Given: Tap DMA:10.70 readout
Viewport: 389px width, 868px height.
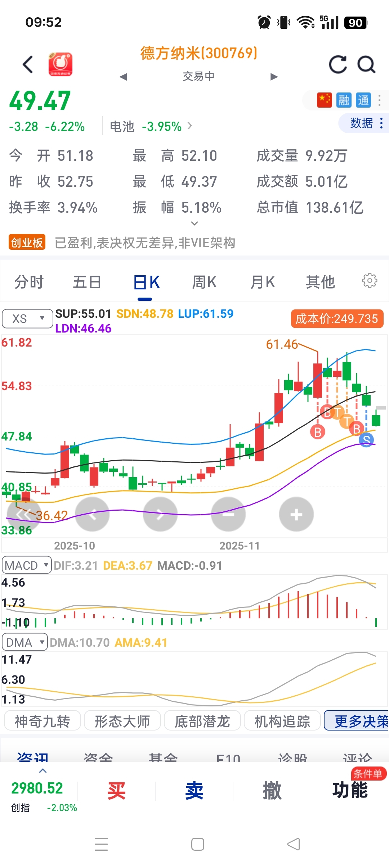Looking at the screenshot, I should click(x=80, y=643).
